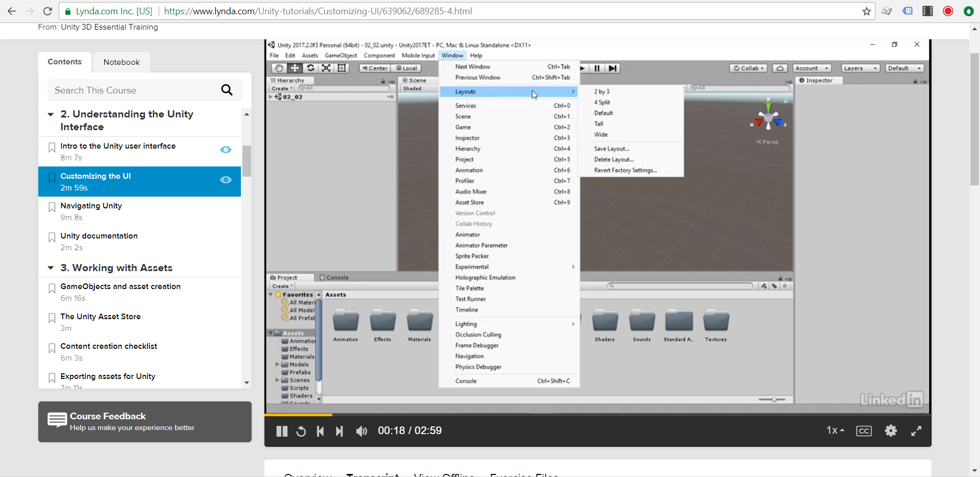Toggle viewed eye on Intro to Unity interface
Image resolution: width=980 pixels, height=477 pixels.
pyautogui.click(x=226, y=150)
